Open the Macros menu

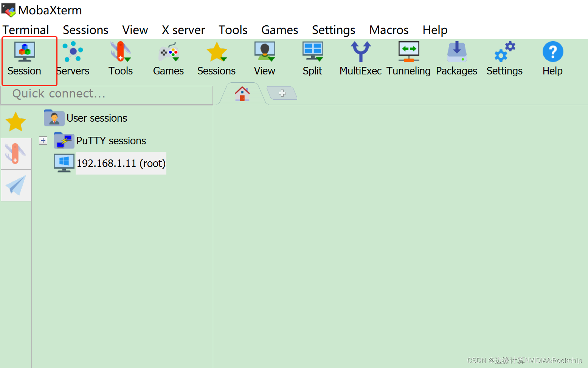point(389,30)
